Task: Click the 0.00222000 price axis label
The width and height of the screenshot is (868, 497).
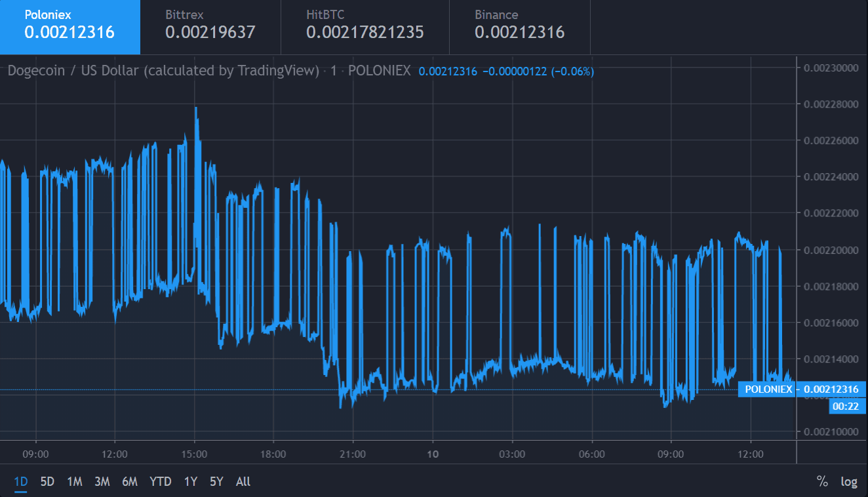Action: [x=831, y=213]
